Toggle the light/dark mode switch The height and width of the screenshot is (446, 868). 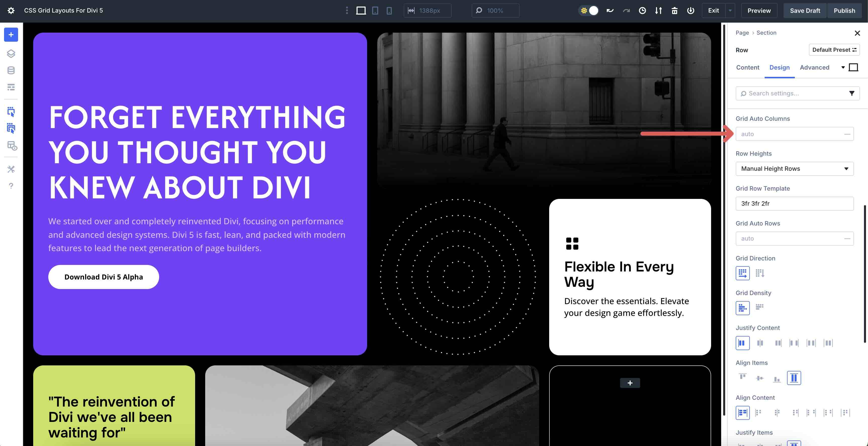coord(589,11)
